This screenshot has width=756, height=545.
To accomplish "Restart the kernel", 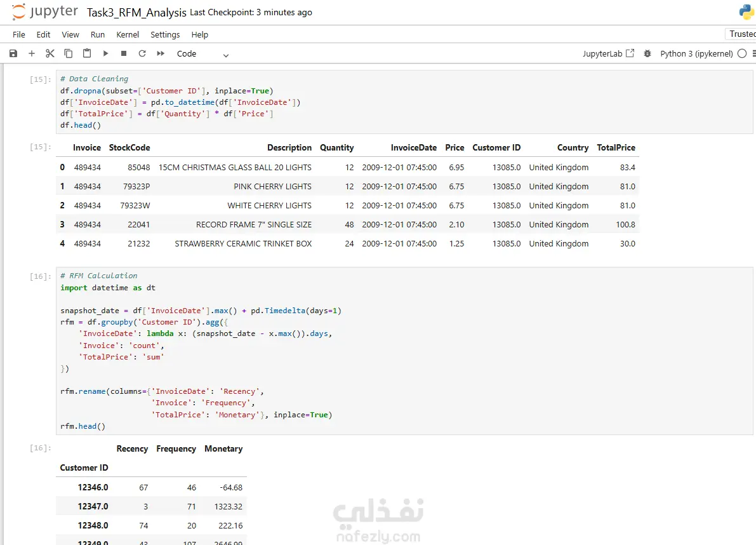I will pyautogui.click(x=142, y=54).
